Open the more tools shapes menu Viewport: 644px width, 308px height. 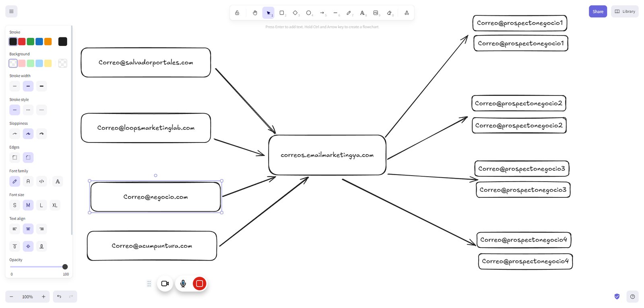pyautogui.click(x=407, y=13)
